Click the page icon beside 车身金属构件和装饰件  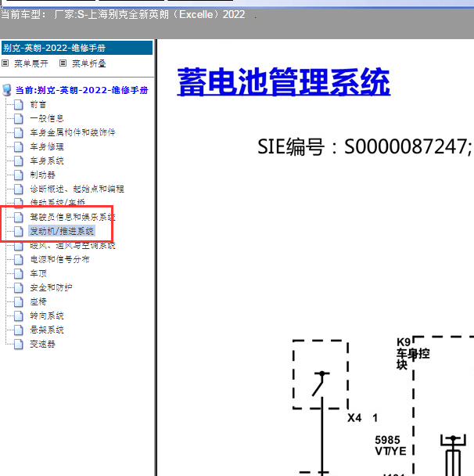coord(19,132)
